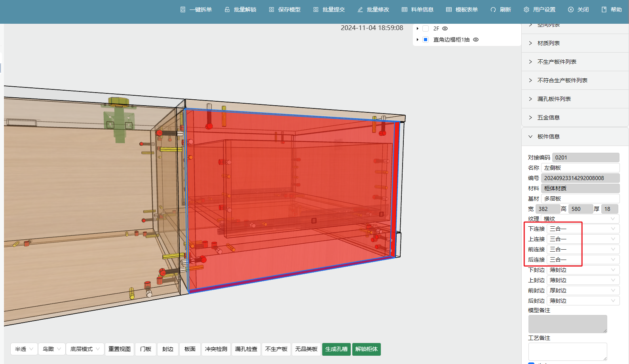Open the 下连接 dropdown
Image resolution: width=629 pixels, height=364 pixels.
[582, 229]
